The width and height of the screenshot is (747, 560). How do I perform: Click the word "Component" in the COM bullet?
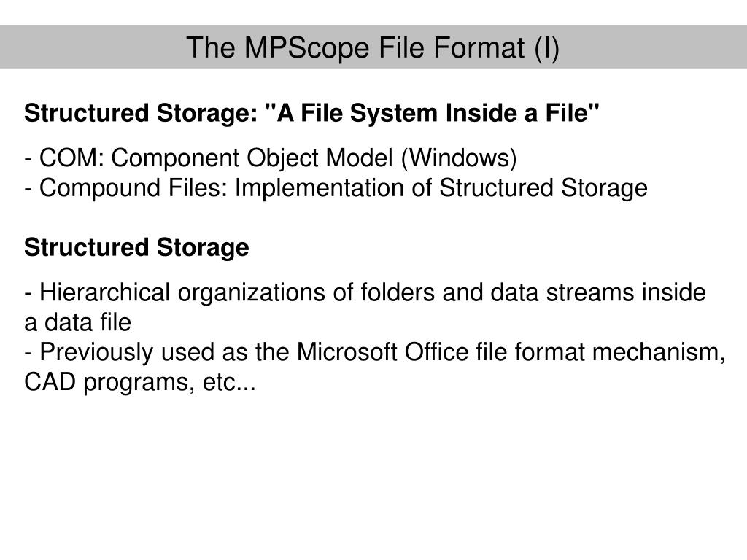(x=174, y=158)
